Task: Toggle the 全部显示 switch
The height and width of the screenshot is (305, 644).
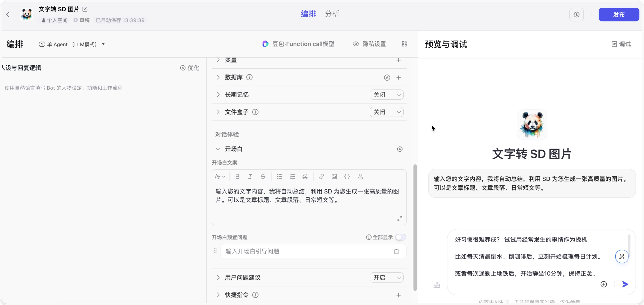Action: coord(400,237)
